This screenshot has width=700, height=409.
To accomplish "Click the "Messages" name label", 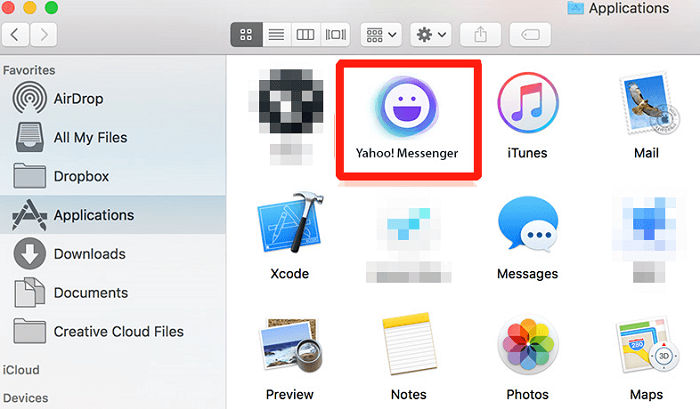I will coord(528,273).
